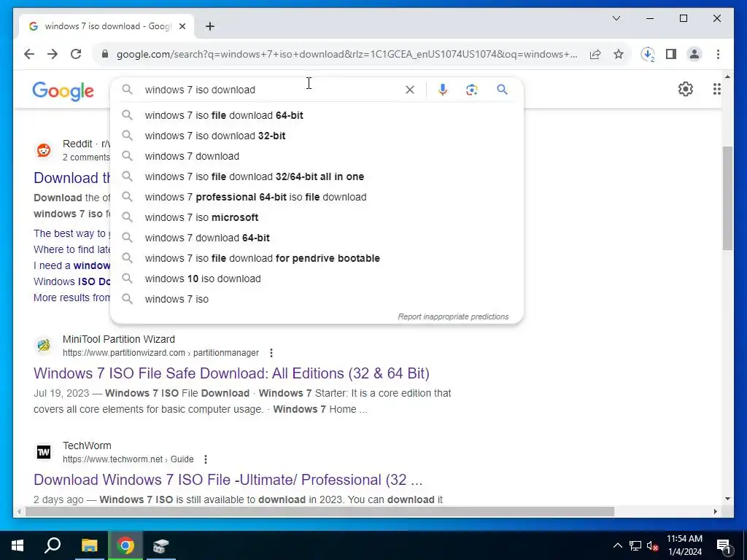Click the vertical page scrollbar thumb
747x560 pixels.
[727, 198]
